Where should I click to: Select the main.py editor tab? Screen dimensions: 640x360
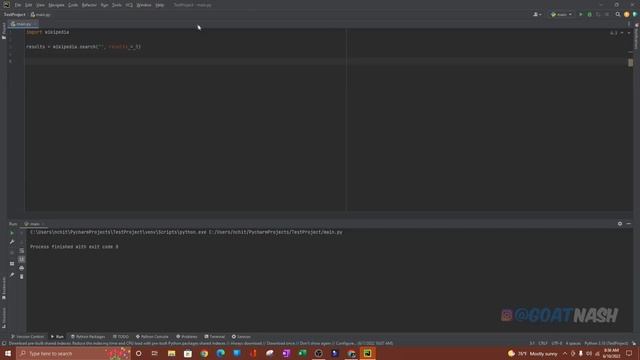click(x=23, y=24)
